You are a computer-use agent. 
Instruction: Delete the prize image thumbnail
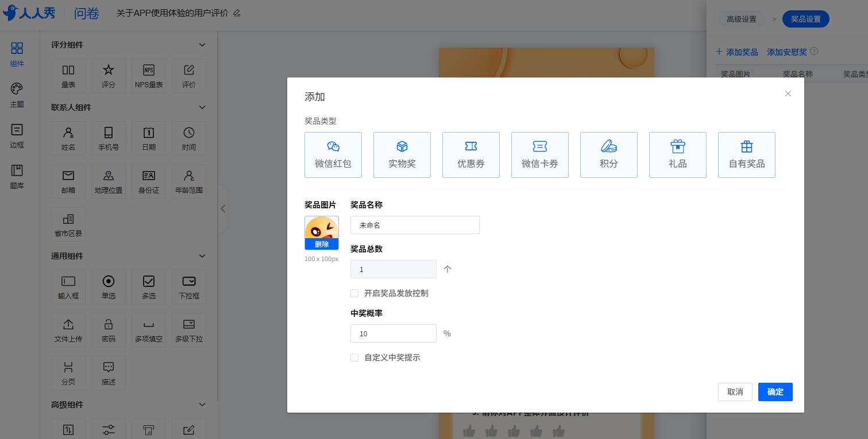point(322,244)
